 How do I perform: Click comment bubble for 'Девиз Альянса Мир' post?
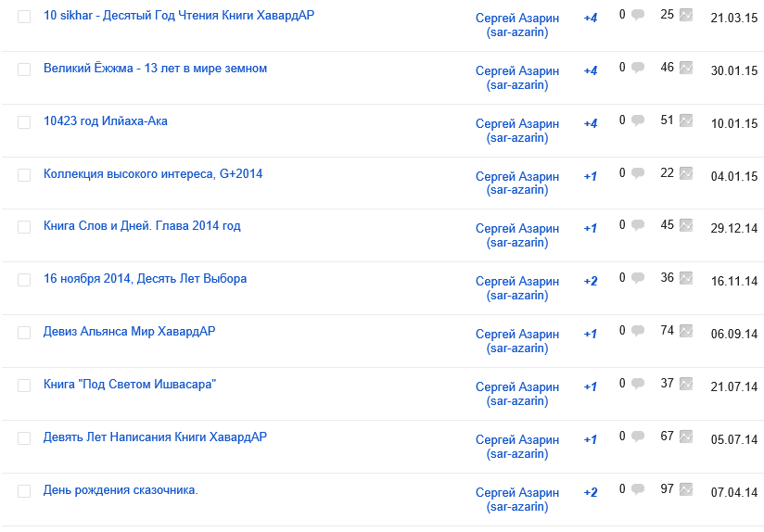click(638, 331)
